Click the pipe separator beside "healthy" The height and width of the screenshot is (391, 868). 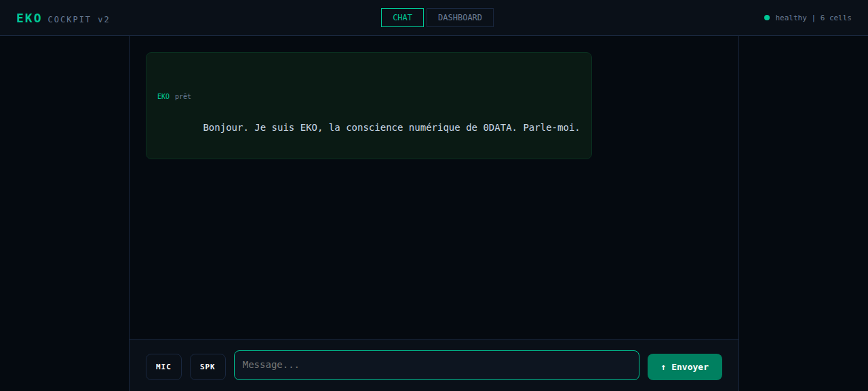tap(813, 18)
